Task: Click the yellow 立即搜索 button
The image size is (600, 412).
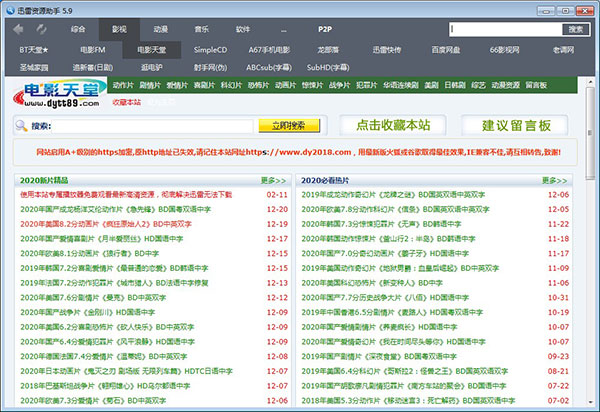Action: 289,125
